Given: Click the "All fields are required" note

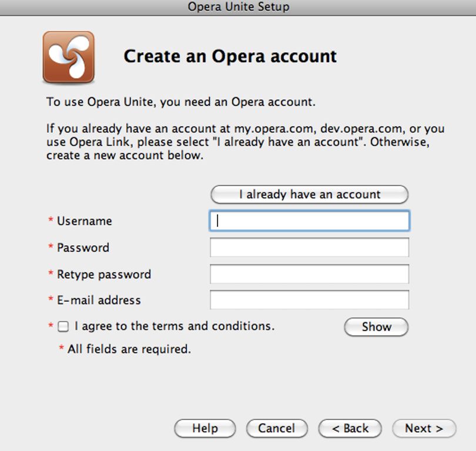Looking at the screenshot, I should click(129, 349).
